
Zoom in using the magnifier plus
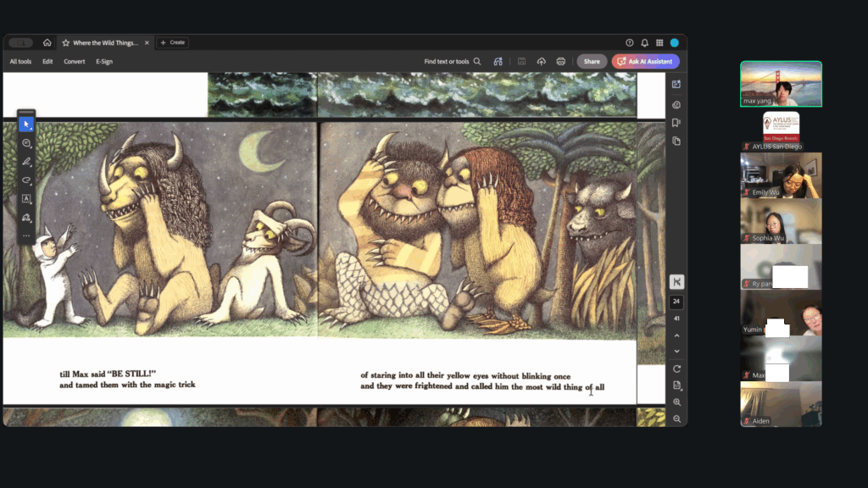[676, 402]
